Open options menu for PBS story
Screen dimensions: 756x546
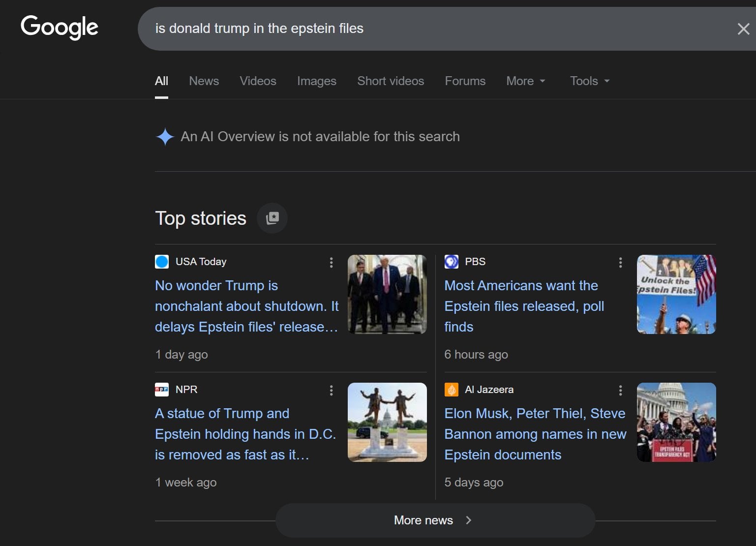[620, 263]
